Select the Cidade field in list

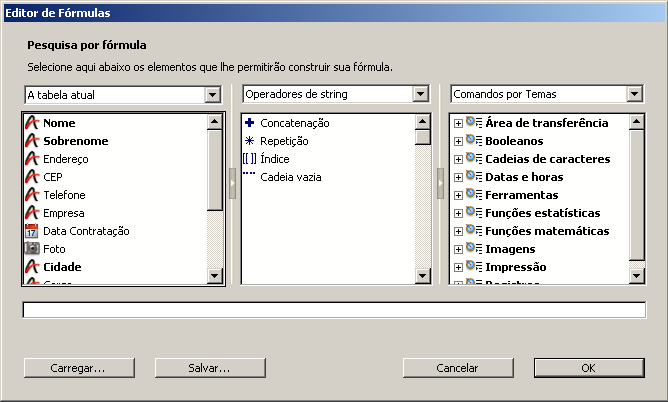62,267
